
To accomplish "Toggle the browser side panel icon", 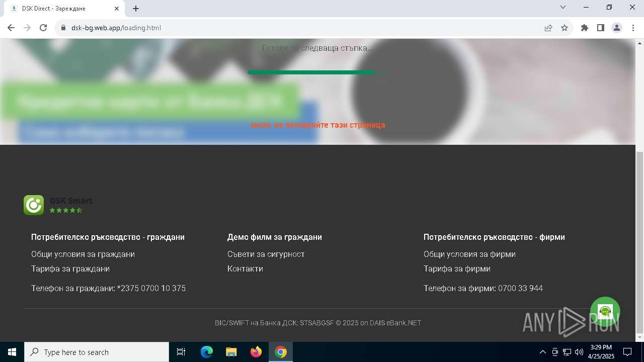I will click(x=601, y=28).
